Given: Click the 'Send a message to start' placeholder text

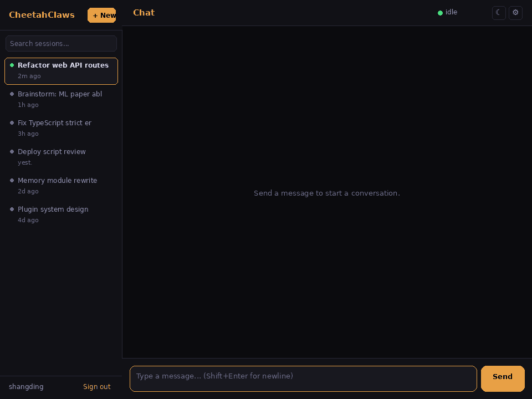Looking at the screenshot, I should (x=327, y=193).
